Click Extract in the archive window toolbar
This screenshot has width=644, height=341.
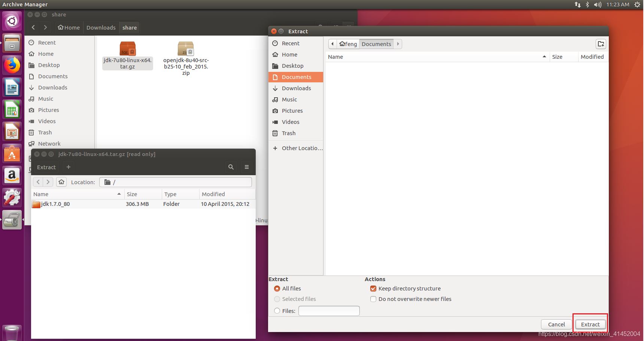(x=46, y=167)
